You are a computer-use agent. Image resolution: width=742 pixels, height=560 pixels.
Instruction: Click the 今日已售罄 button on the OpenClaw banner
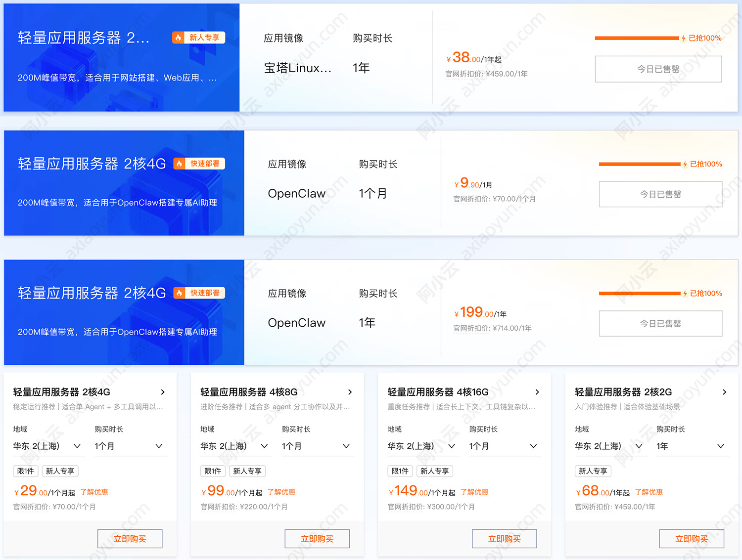click(x=660, y=194)
